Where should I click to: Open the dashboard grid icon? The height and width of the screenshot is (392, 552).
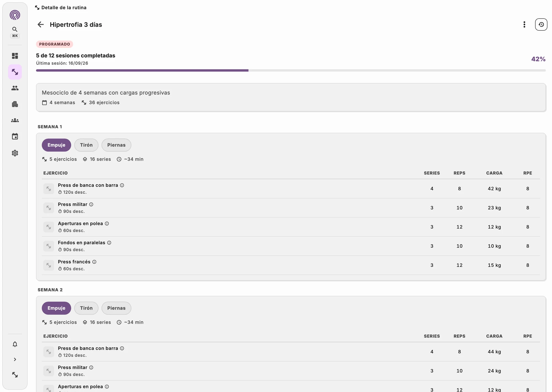click(x=15, y=56)
